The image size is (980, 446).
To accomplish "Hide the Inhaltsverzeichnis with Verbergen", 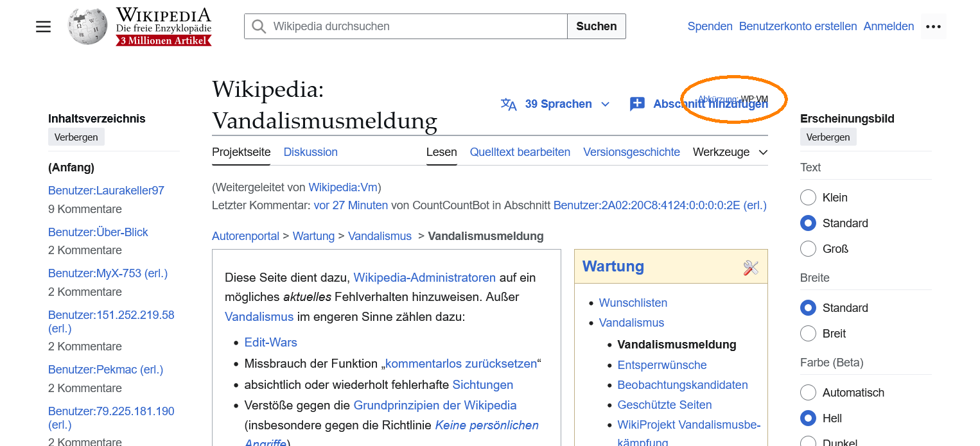I will click(x=76, y=137).
